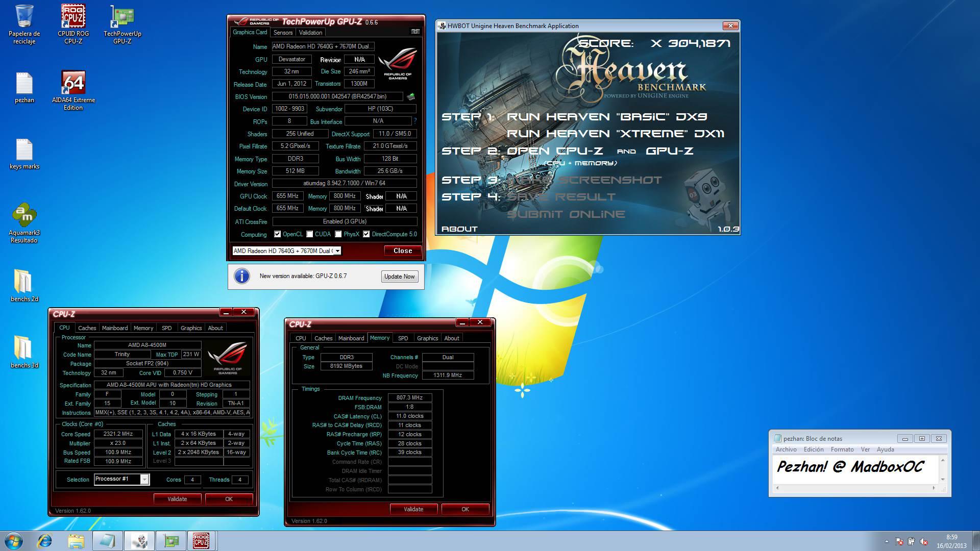The image size is (980, 551).
Task: Click ABOUT link in Heaven Benchmark
Action: pyautogui.click(x=459, y=229)
